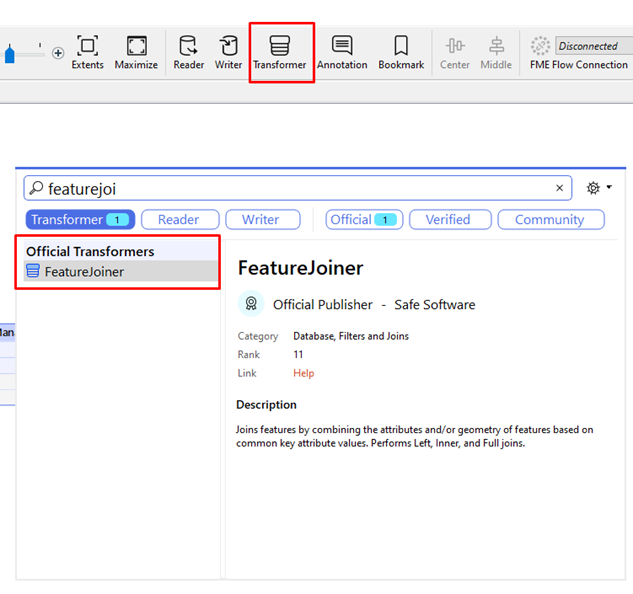The image size is (633, 594).
Task: Expand the gear dropdown arrow
Action: click(x=609, y=187)
